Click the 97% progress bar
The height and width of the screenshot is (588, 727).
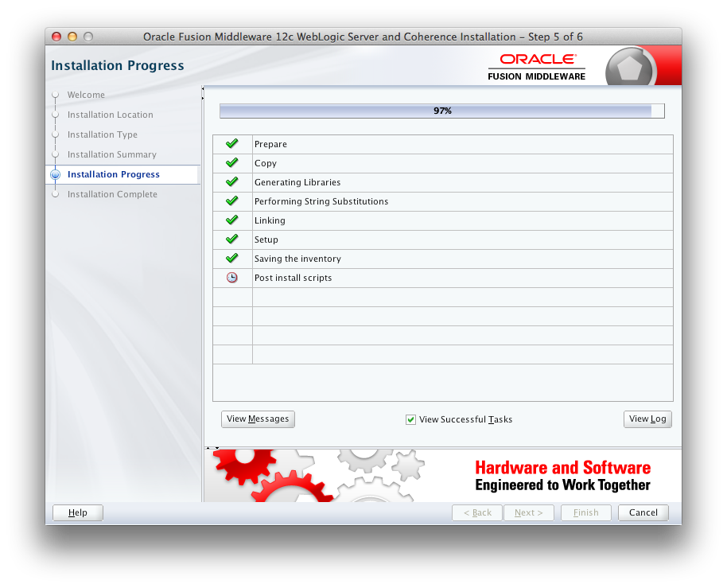[442, 111]
